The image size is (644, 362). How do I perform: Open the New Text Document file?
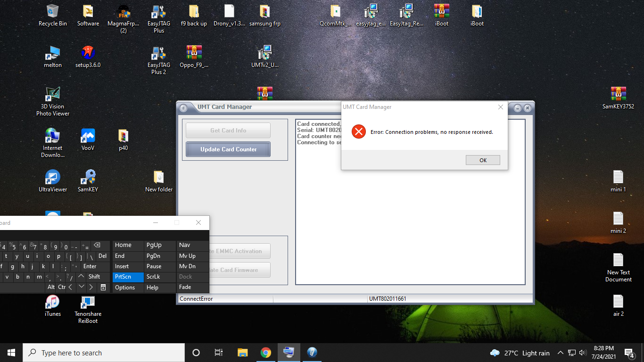point(618,267)
